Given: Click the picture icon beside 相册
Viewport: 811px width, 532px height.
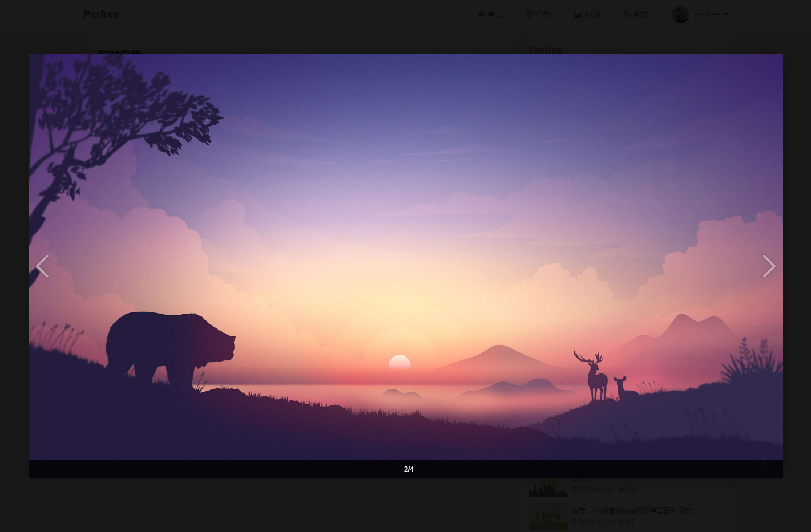Looking at the screenshot, I should pos(578,14).
